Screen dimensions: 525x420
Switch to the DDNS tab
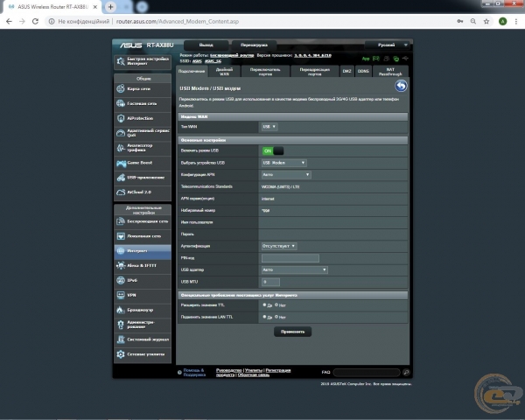tap(363, 72)
